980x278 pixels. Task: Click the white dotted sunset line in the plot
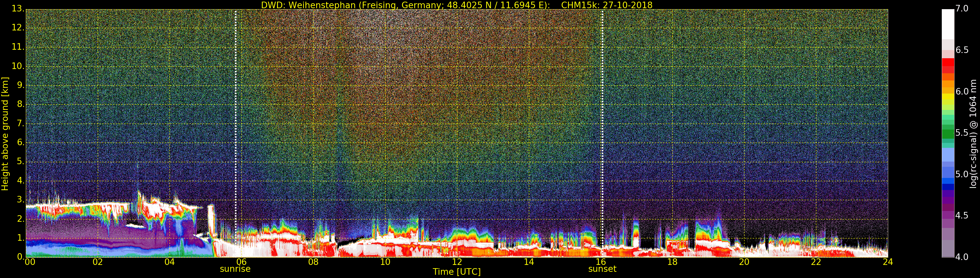(602, 114)
